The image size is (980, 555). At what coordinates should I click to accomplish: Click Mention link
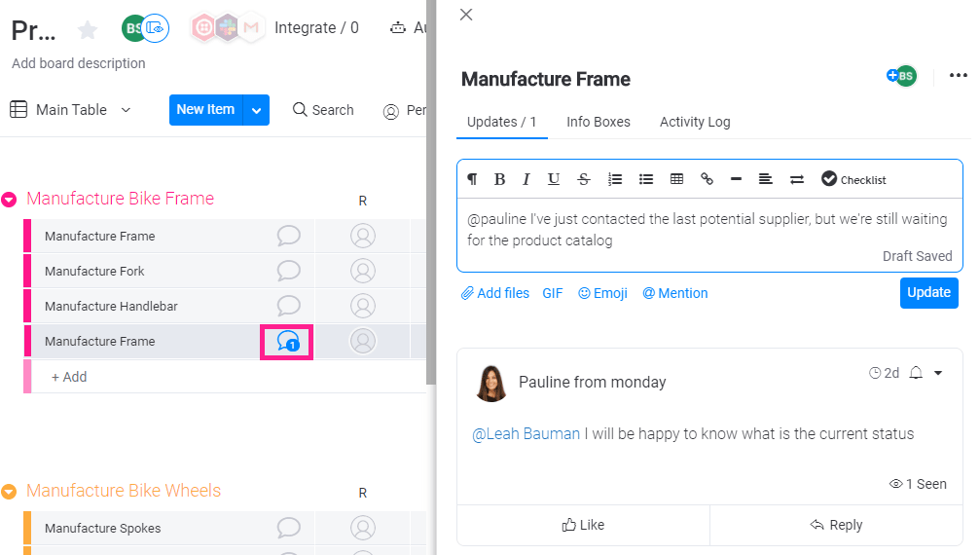pyautogui.click(x=675, y=293)
